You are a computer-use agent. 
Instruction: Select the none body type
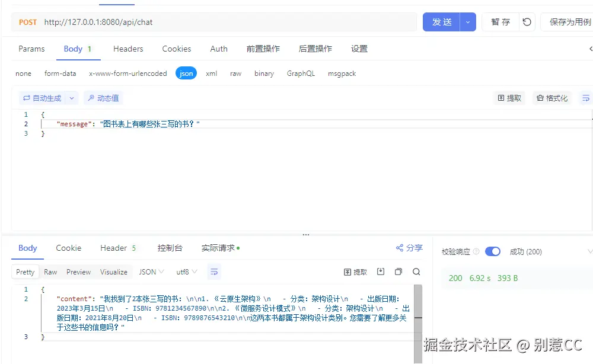click(24, 74)
